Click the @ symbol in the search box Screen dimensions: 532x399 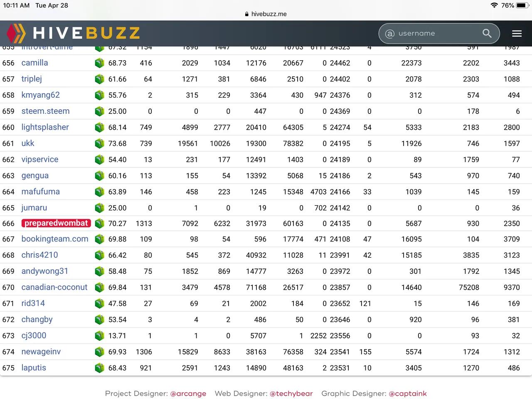(390, 34)
